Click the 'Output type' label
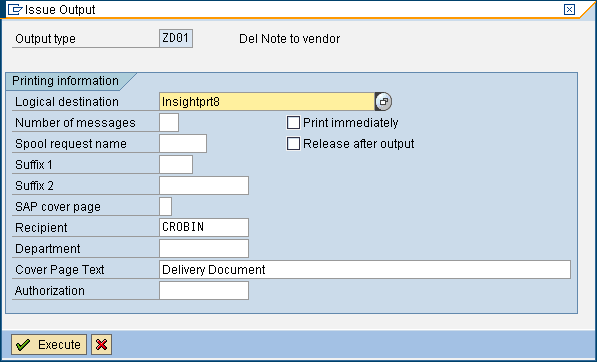This screenshot has width=597, height=362. click(x=45, y=39)
